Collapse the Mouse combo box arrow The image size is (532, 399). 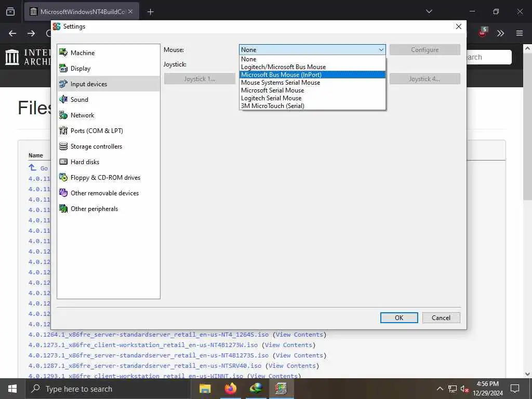[381, 50]
